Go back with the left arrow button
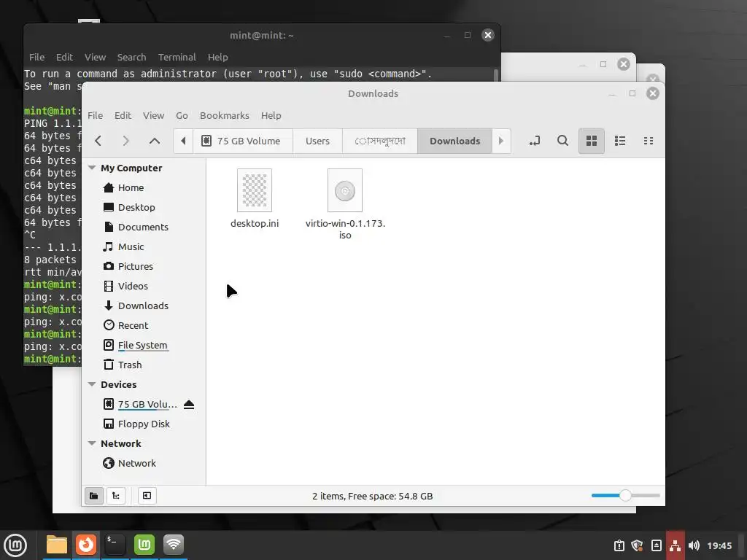 coord(98,141)
